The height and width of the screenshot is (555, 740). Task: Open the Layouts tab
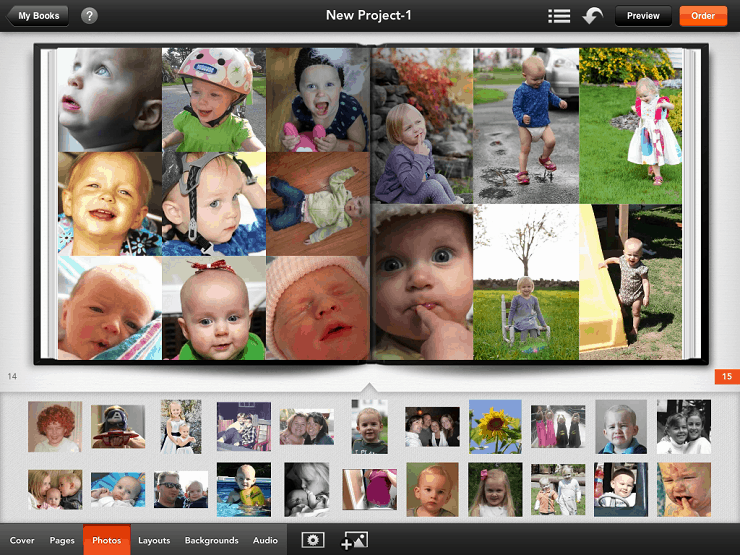tap(154, 540)
